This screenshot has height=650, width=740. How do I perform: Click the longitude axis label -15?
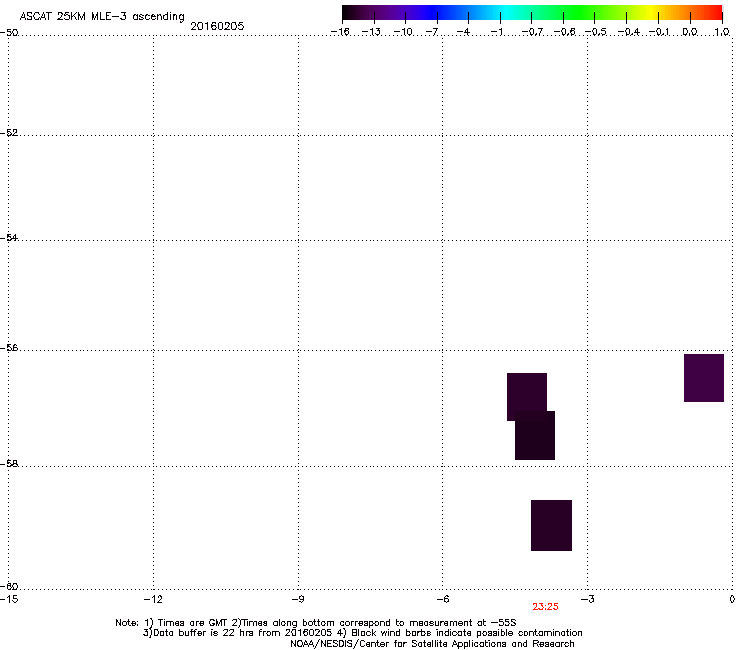point(9,599)
